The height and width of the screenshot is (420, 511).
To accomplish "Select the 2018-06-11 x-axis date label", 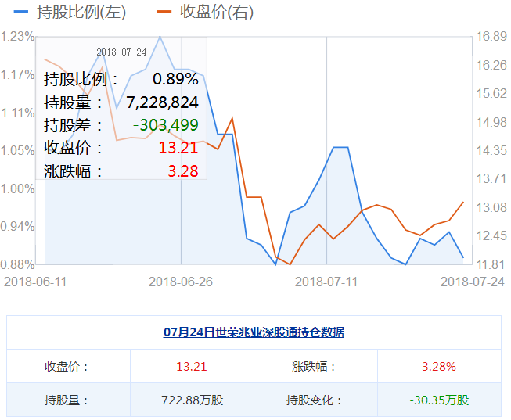I will pos(35,282).
